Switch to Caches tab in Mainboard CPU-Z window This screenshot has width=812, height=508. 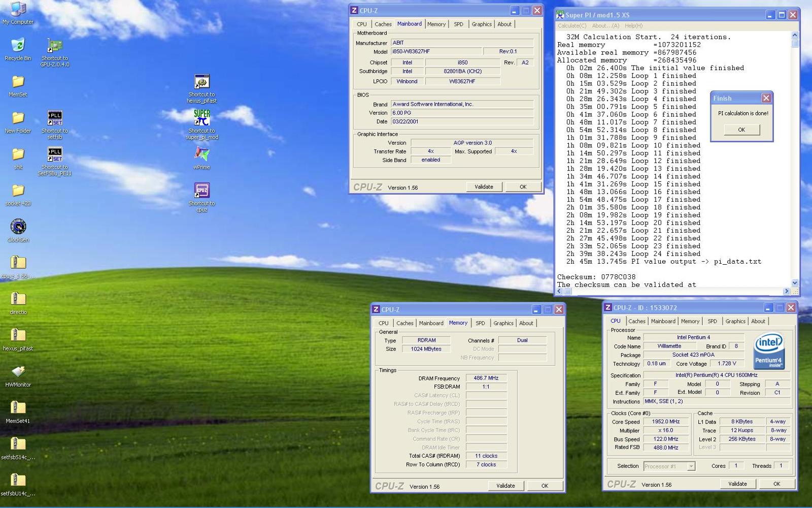tap(383, 24)
